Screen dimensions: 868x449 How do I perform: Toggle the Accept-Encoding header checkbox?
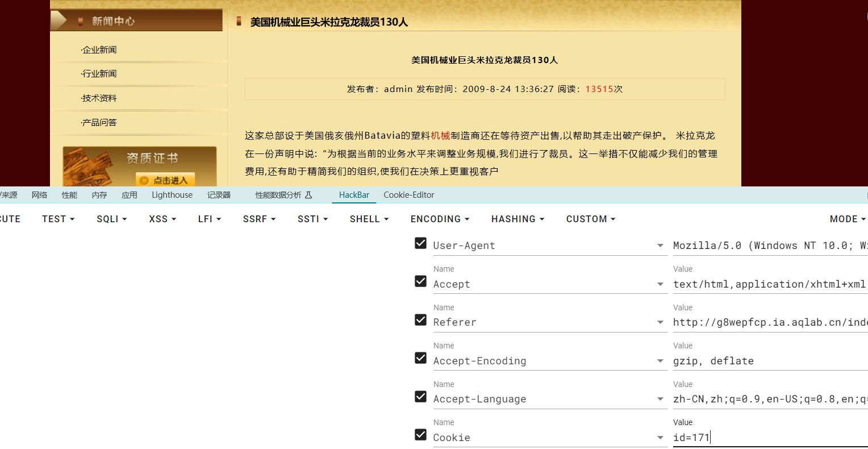coord(420,358)
